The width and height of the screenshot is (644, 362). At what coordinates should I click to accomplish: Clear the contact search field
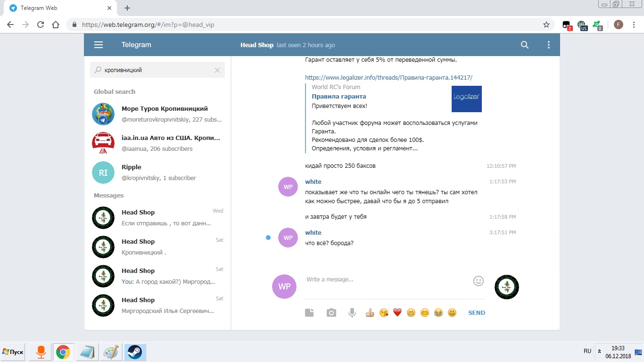(x=217, y=70)
